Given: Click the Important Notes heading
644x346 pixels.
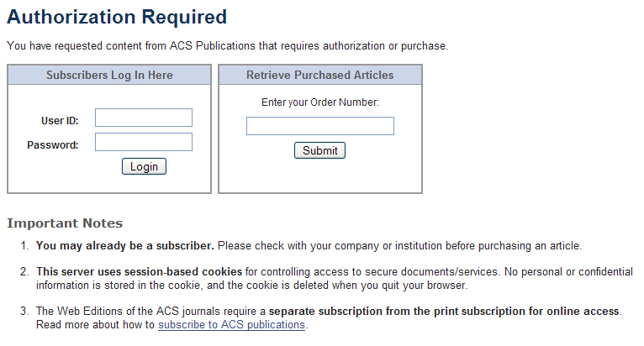Looking at the screenshot, I should point(65,223).
